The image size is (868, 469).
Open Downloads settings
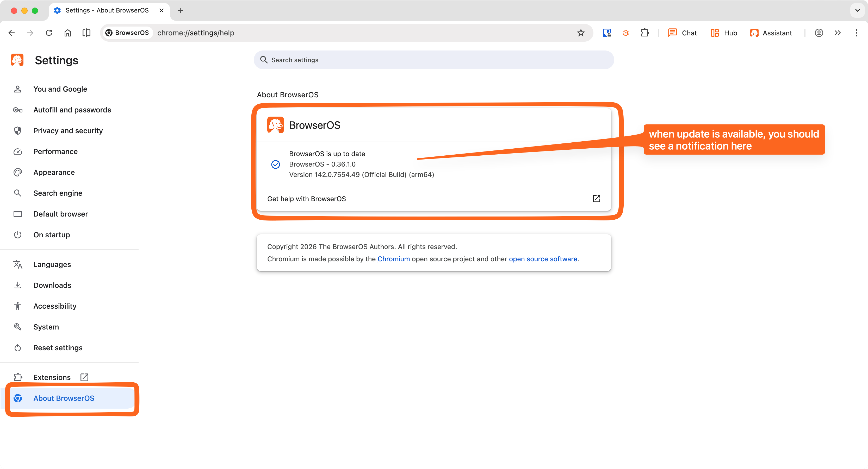(x=69, y=285)
